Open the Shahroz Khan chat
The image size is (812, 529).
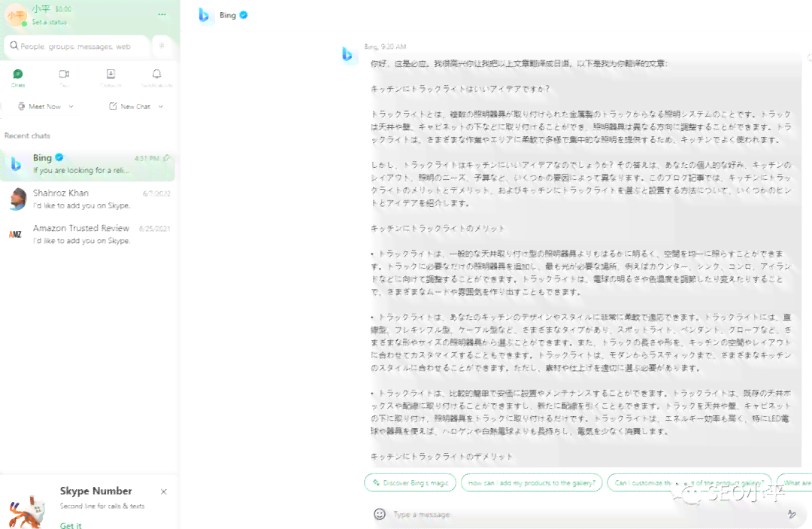pos(87,199)
